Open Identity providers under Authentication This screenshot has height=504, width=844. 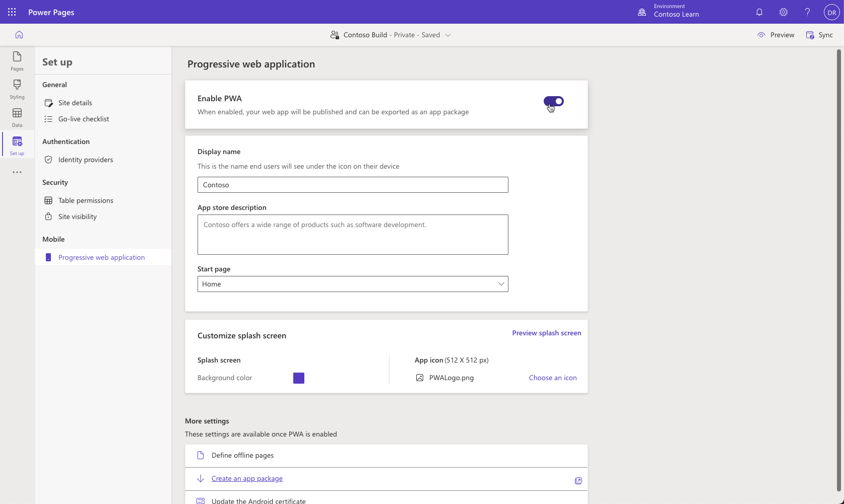pyautogui.click(x=85, y=159)
